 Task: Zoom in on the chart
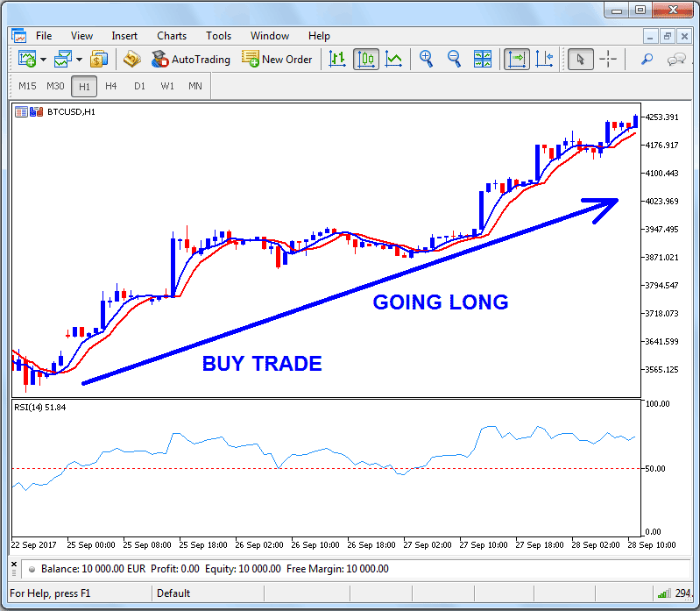pyautogui.click(x=426, y=59)
